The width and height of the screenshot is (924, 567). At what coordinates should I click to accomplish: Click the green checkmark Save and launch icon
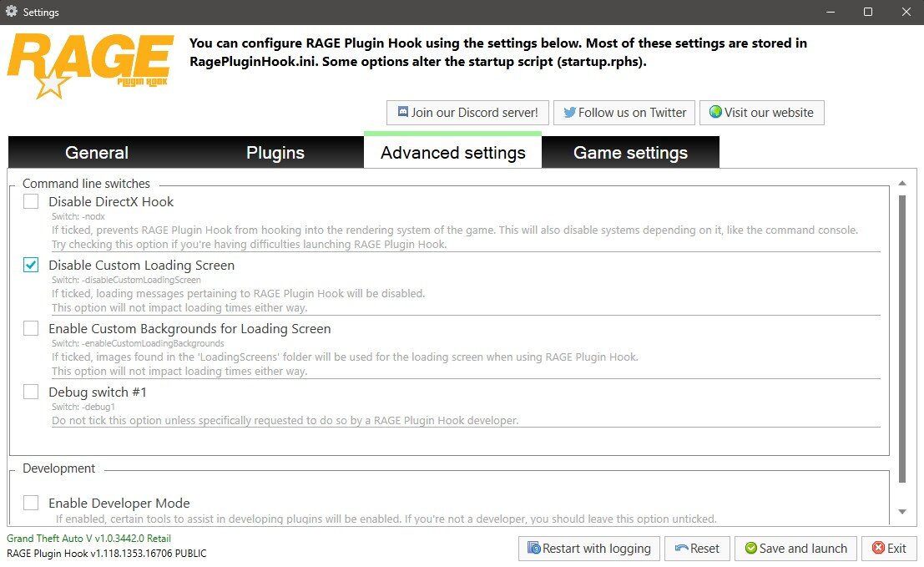[750, 549]
